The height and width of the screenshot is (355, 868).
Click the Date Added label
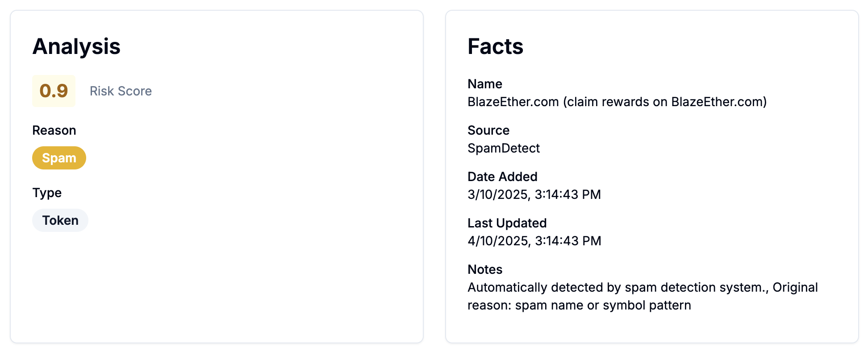(x=502, y=177)
